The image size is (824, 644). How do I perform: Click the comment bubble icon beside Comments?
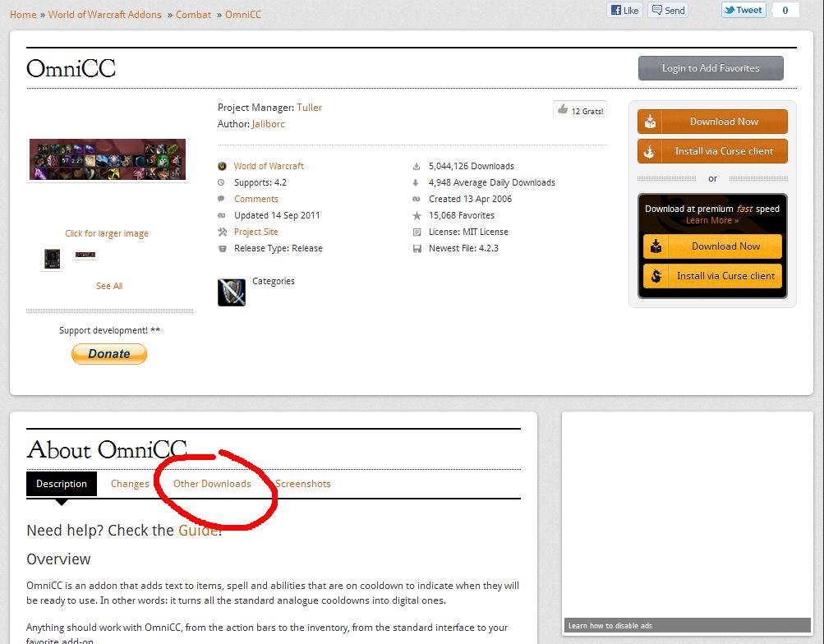pos(222,199)
